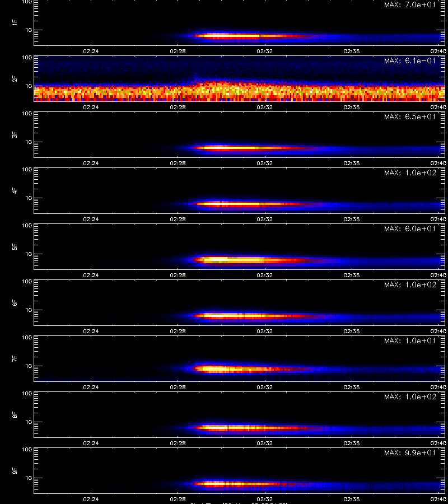Select the MAX: 1.0e+01 readout

[x=410, y=340]
